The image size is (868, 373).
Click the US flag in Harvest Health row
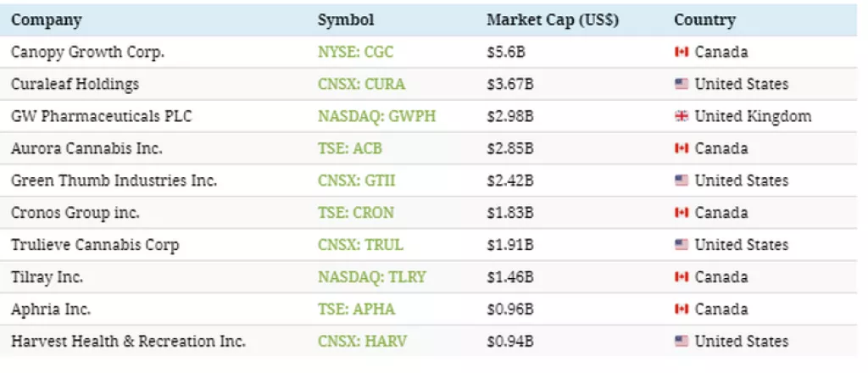[680, 342]
